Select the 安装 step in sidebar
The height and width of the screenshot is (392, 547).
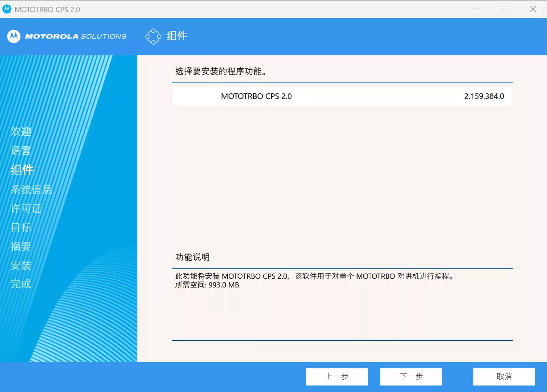[21, 265]
